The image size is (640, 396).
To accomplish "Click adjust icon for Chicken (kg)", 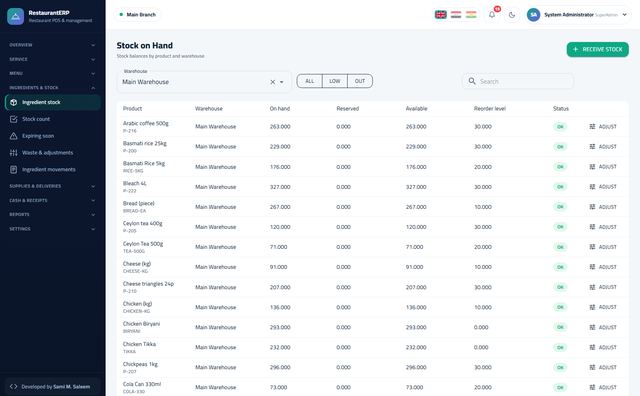I will tap(592, 307).
